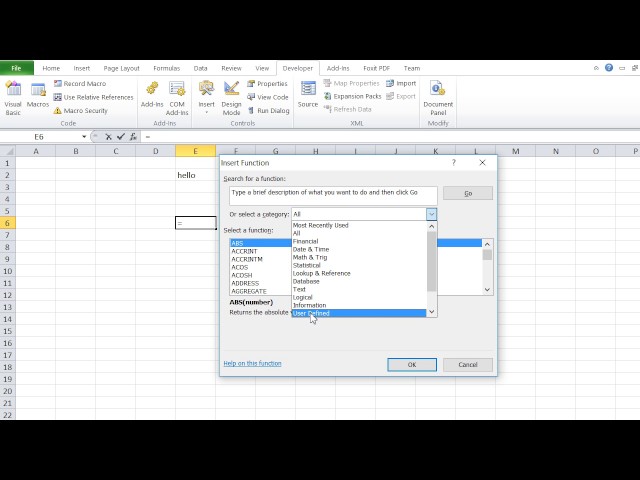Confirm formula entry with checkmark icon
This screenshot has width=640, height=480.
tap(120, 137)
